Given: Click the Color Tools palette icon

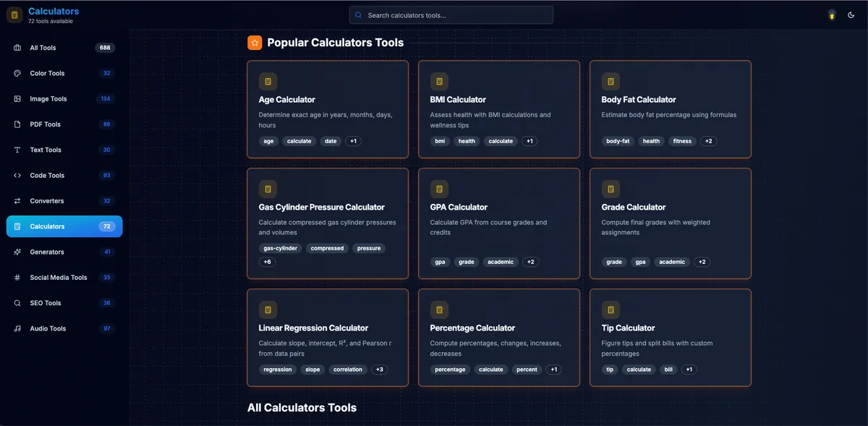Looking at the screenshot, I should pos(17,73).
